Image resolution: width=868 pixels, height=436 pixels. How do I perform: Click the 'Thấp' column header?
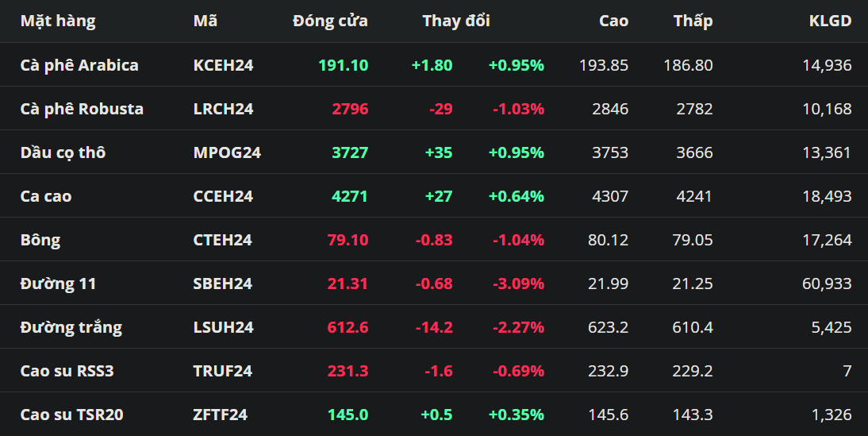[693, 21]
